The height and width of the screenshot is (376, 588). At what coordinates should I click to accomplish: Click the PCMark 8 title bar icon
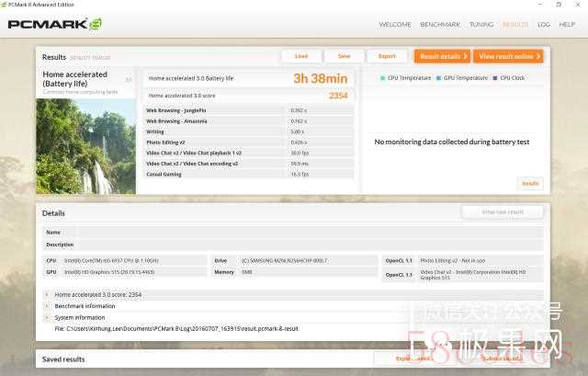(x=6, y=5)
